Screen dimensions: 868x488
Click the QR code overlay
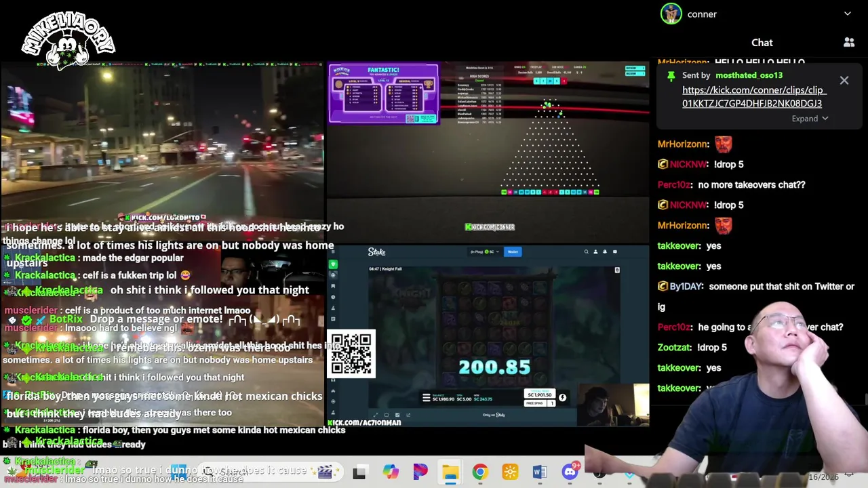pyautogui.click(x=351, y=354)
